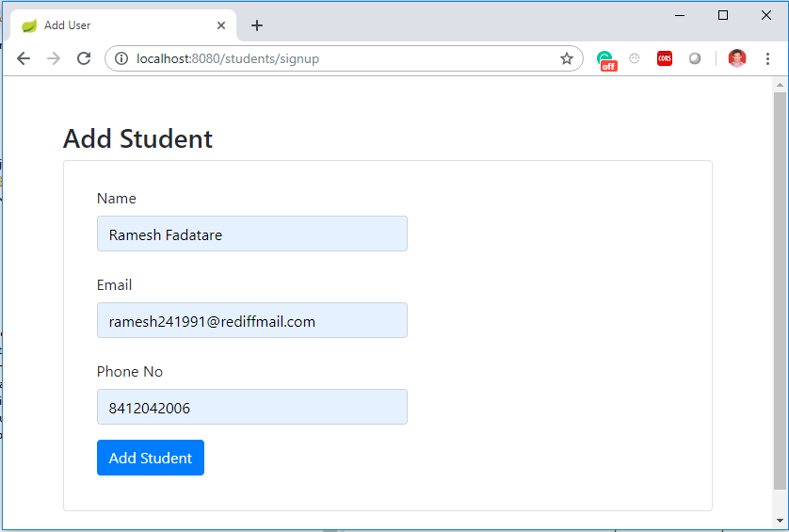
Task: Click the forward navigation arrow
Action: click(x=54, y=59)
